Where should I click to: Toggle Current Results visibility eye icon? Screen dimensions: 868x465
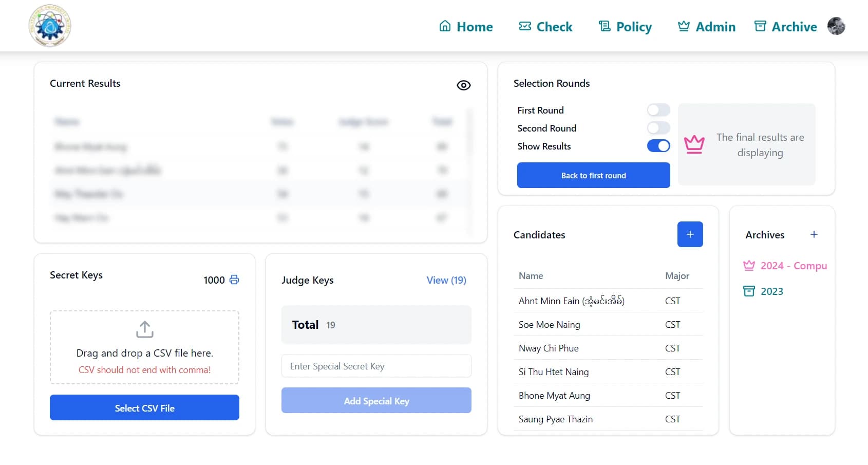(463, 85)
